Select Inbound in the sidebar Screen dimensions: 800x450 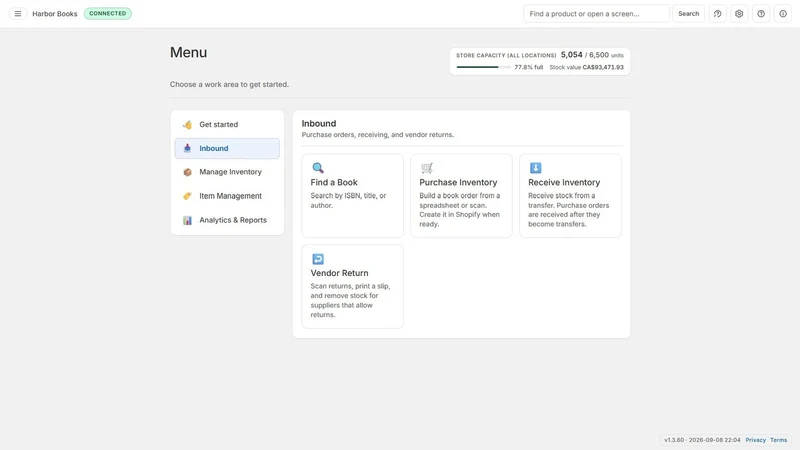[227, 148]
